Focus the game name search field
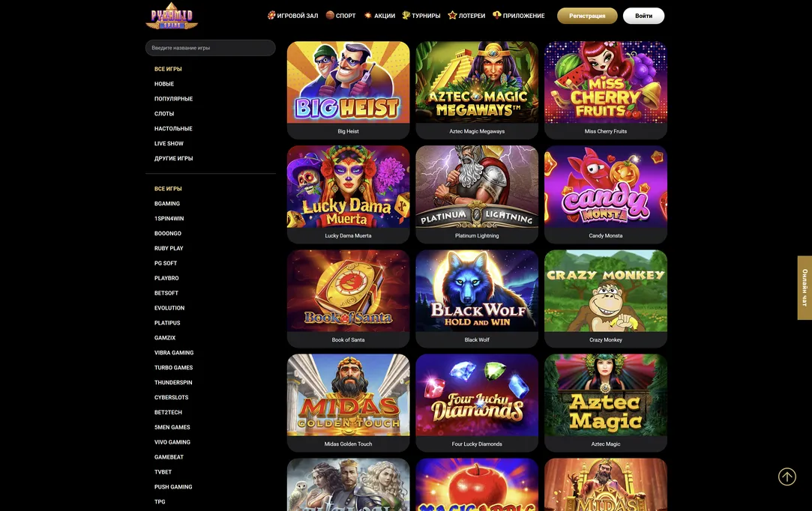The height and width of the screenshot is (511, 812). point(210,48)
